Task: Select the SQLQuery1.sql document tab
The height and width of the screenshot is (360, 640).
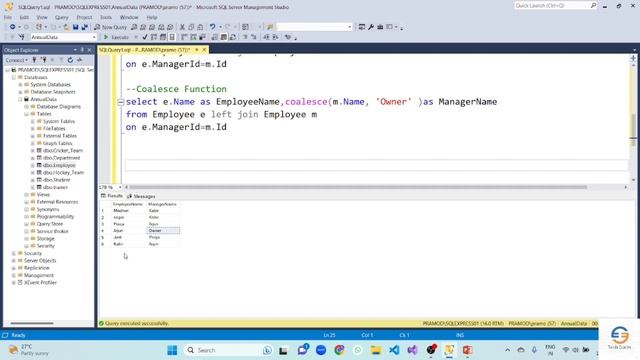Action: 144,49
